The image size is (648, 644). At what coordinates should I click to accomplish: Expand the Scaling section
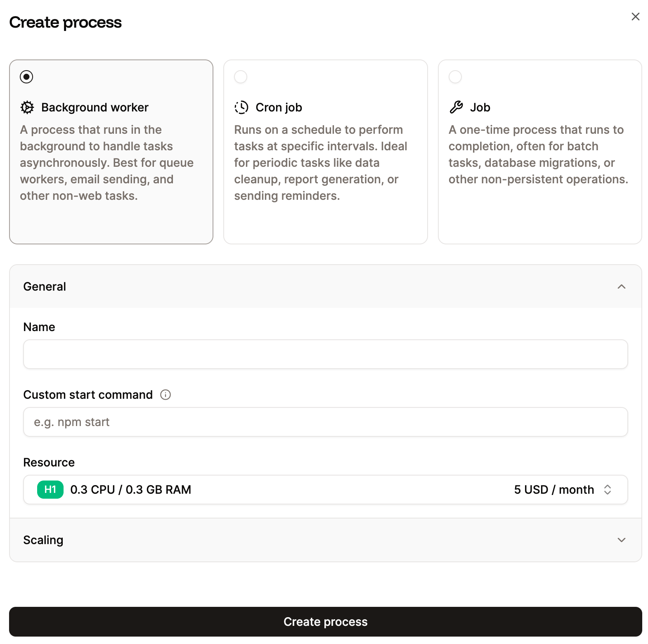[x=621, y=540]
